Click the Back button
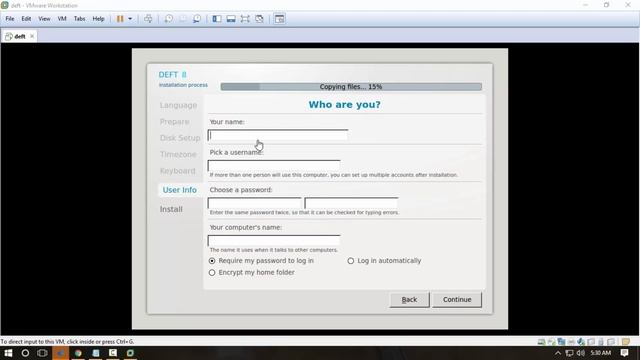The height and width of the screenshot is (360, 640). (x=409, y=300)
